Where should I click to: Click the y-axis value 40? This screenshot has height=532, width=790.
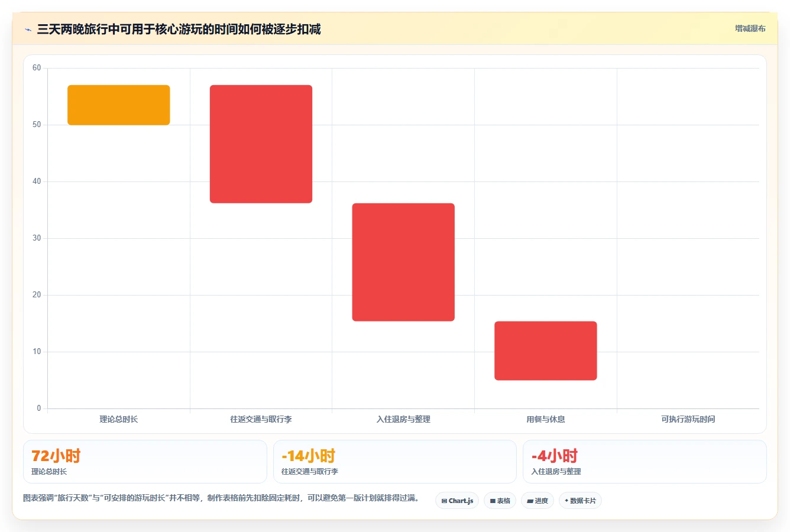tap(37, 181)
